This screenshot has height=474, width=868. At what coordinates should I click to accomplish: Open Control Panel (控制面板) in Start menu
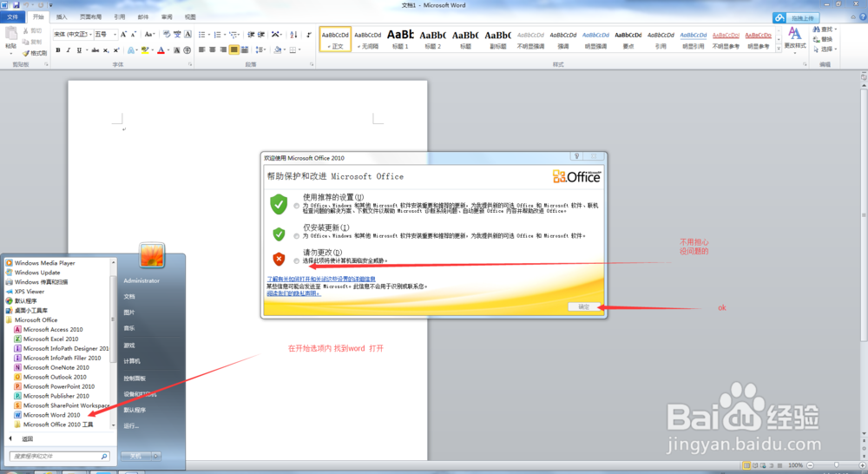point(135,379)
